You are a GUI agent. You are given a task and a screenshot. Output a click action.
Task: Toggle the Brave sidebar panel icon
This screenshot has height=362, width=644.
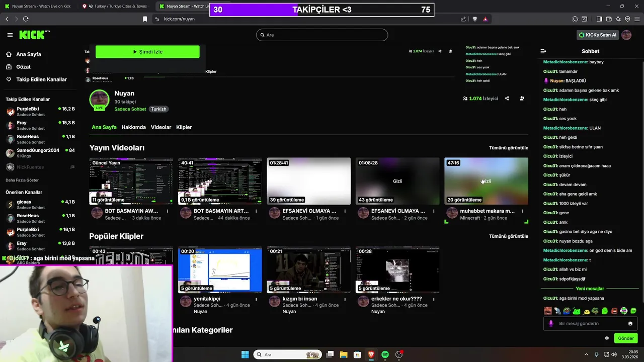click(x=599, y=19)
